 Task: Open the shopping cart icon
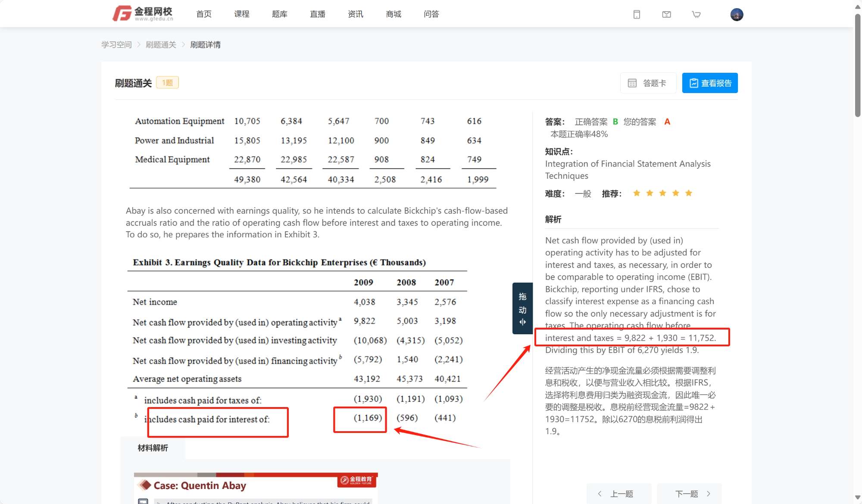[696, 15]
